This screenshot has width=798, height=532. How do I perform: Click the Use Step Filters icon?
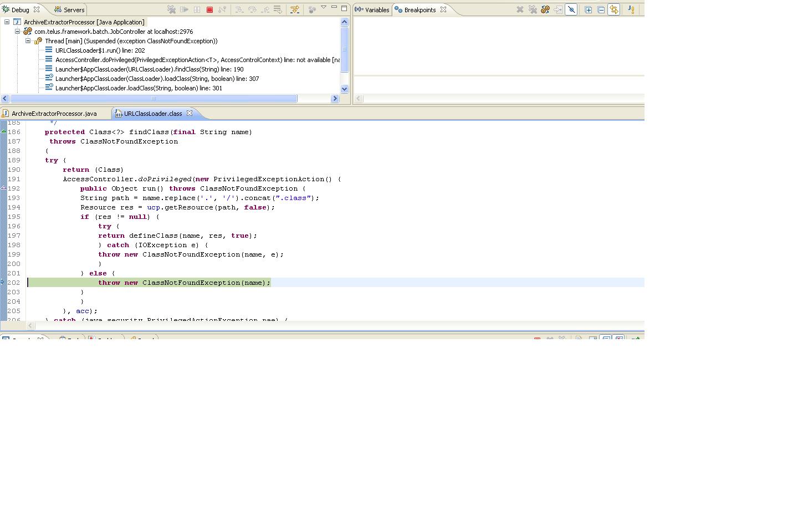coord(295,9)
